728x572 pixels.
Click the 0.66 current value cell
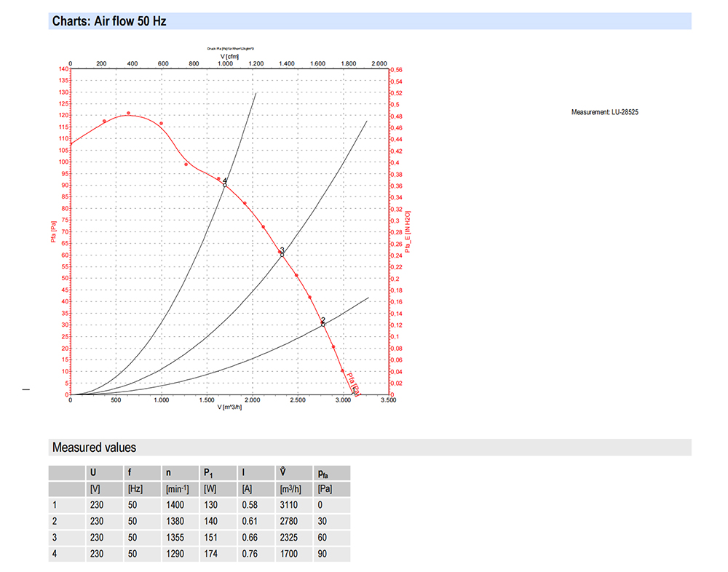click(x=250, y=538)
